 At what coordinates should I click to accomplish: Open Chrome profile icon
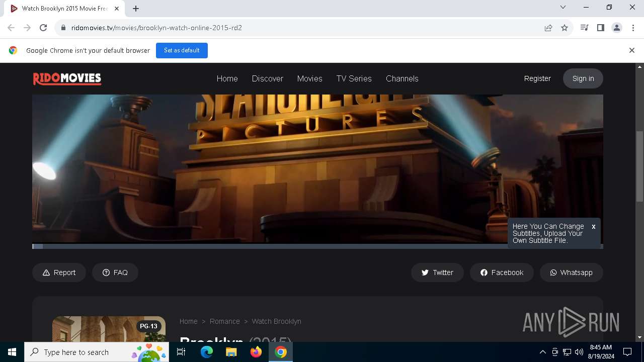coord(617,28)
